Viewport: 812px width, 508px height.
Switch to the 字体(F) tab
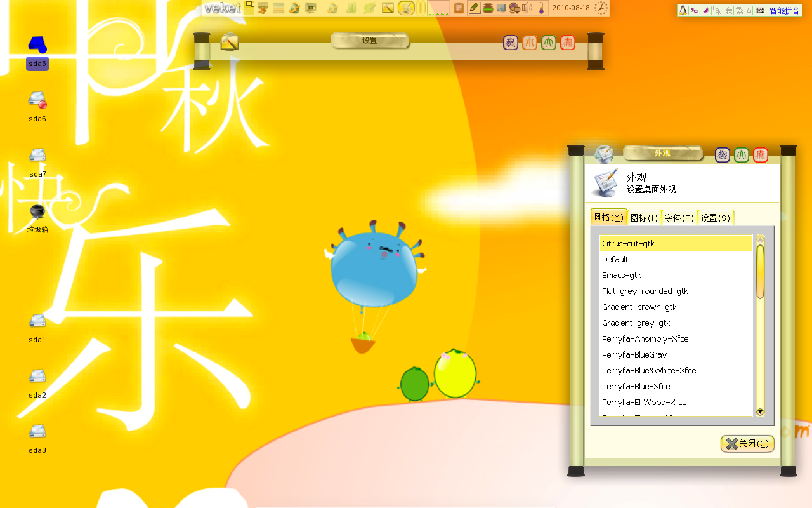point(679,218)
